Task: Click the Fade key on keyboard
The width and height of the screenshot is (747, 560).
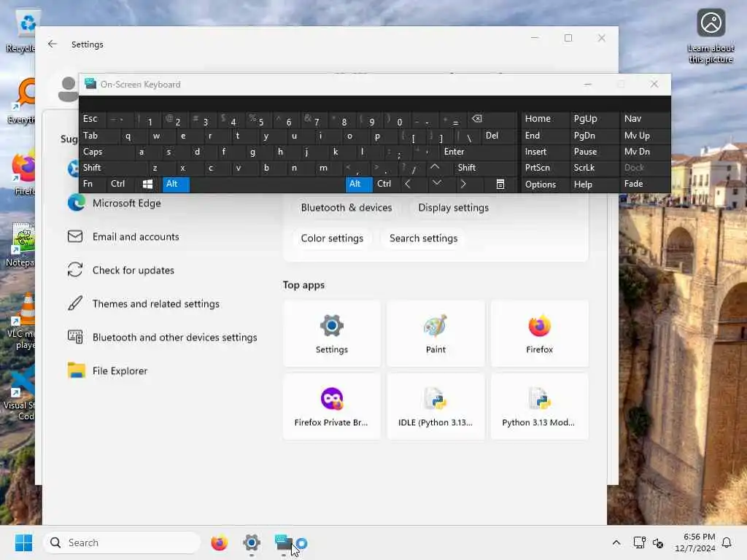Action: (x=644, y=184)
